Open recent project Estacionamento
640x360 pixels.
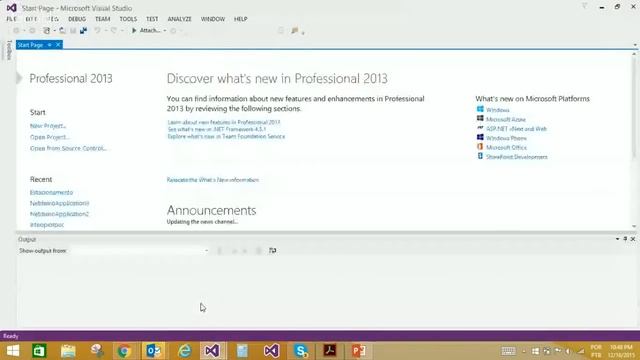(51, 192)
